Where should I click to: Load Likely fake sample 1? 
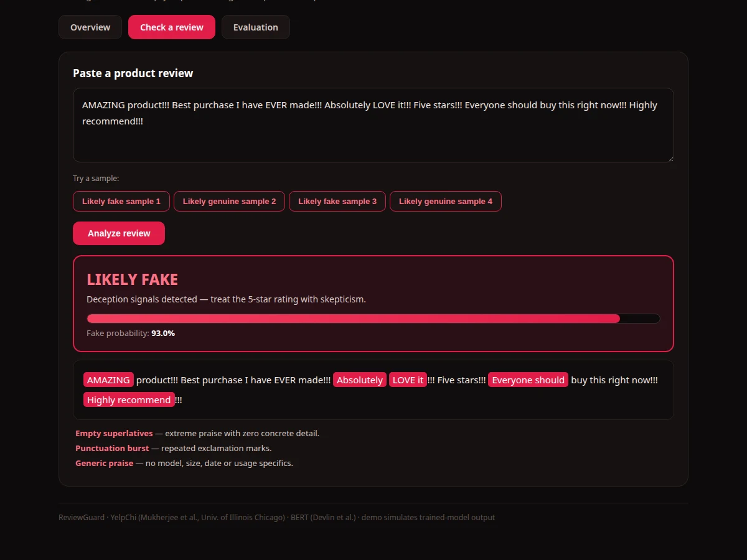pyautogui.click(x=121, y=201)
